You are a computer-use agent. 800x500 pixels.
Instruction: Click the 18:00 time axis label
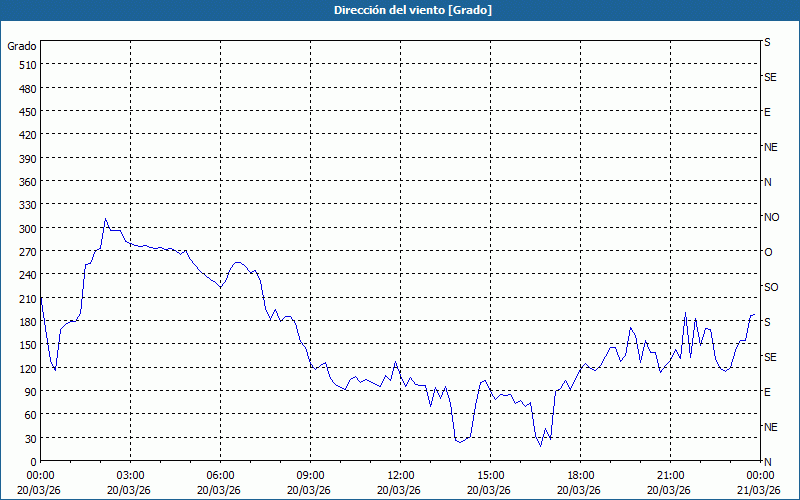click(580, 475)
